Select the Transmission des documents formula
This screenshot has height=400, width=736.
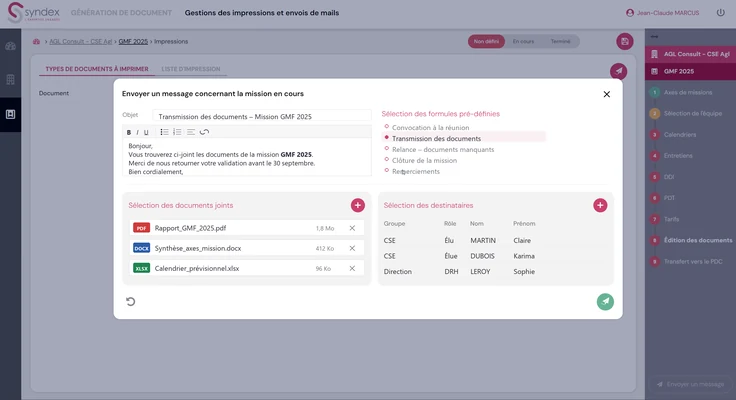[437, 138]
